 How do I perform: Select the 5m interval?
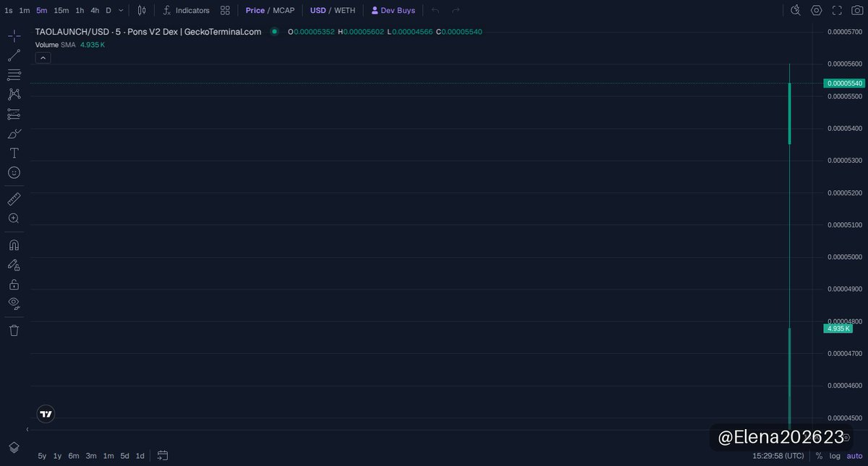coord(42,10)
